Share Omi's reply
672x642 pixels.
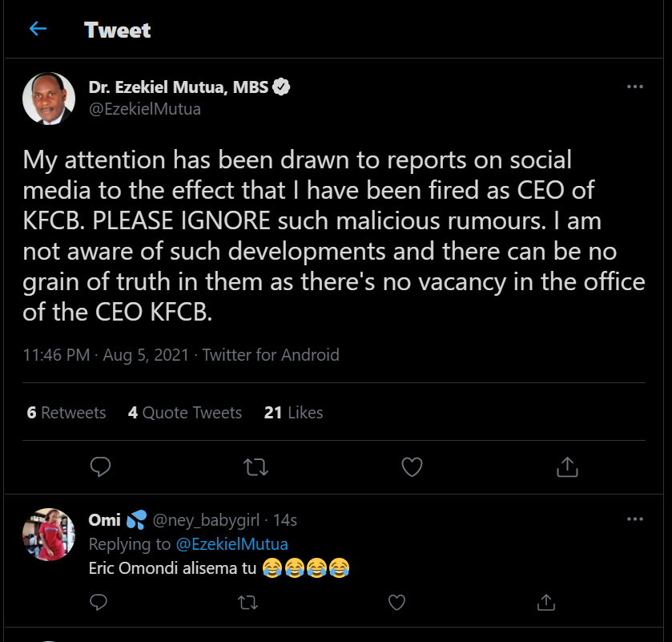coord(545,601)
